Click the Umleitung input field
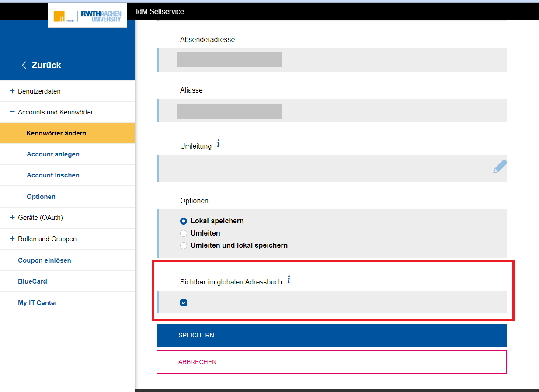This screenshot has width=539, height=392. pos(323,168)
